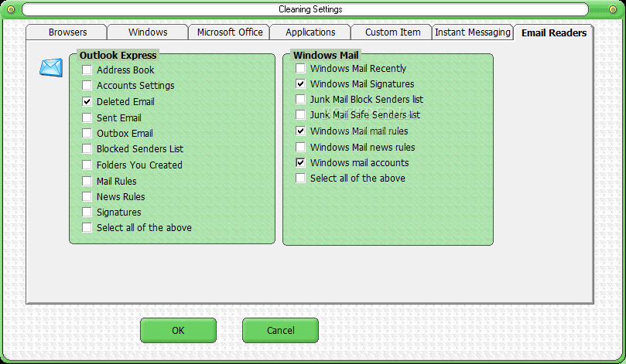Select the Email Readers tab

[554, 32]
